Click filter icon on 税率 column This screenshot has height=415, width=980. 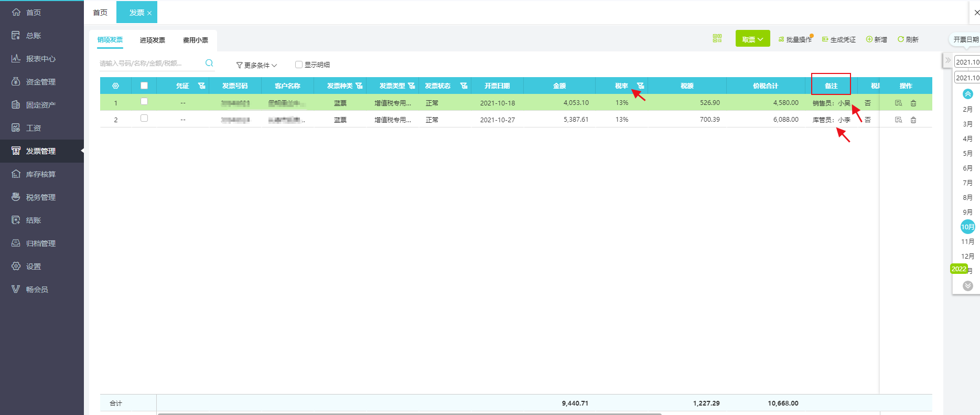(x=640, y=86)
